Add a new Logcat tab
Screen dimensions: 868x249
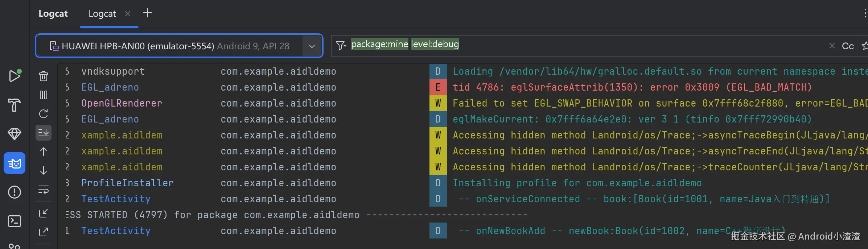(x=148, y=13)
